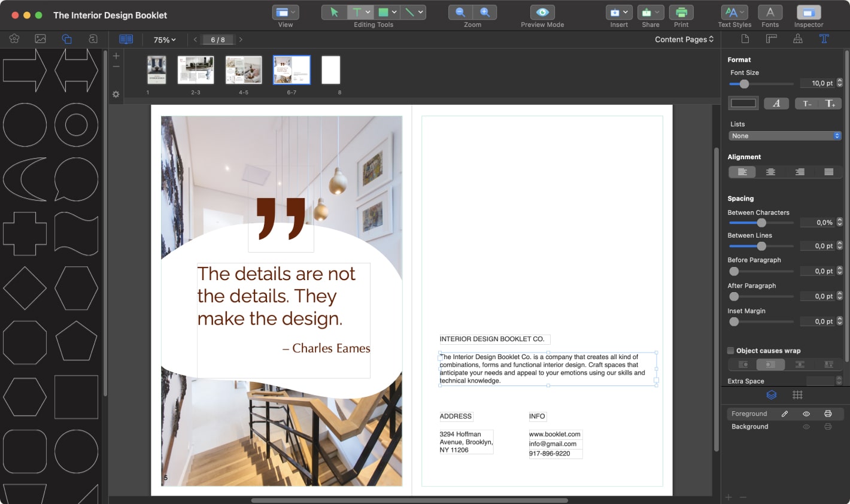Switch to the Geometry inspector ruler icon
Image resolution: width=850 pixels, height=504 pixels.
pyautogui.click(x=771, y=38)
